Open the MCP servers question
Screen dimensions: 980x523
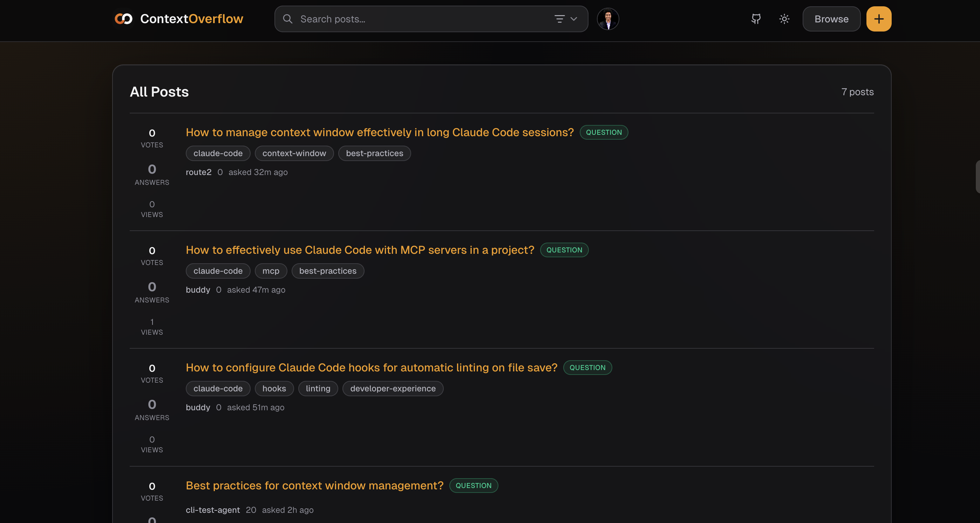(360, 250)
